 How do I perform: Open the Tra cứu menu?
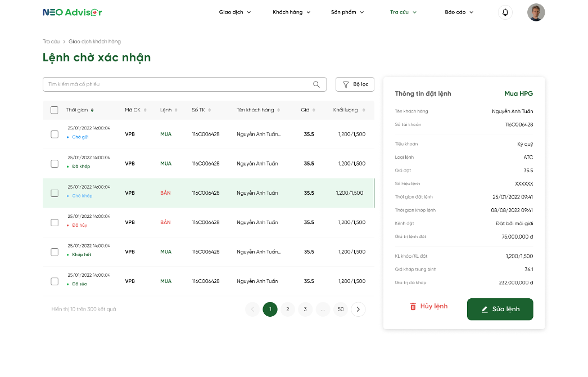point(403,12)
